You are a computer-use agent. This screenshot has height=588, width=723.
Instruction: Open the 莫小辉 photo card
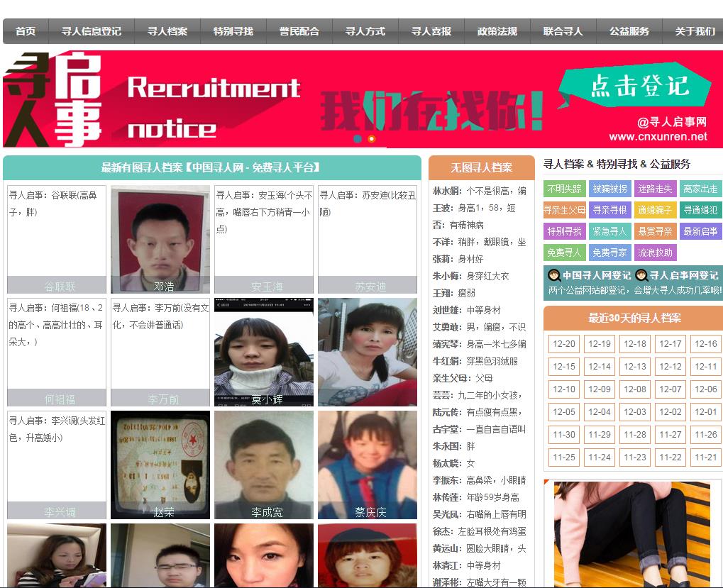[x=264, y=352]
